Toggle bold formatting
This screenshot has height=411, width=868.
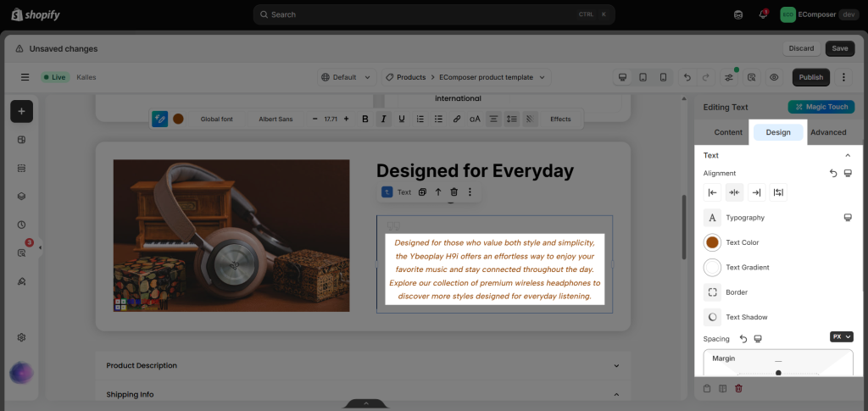(364, 119)
